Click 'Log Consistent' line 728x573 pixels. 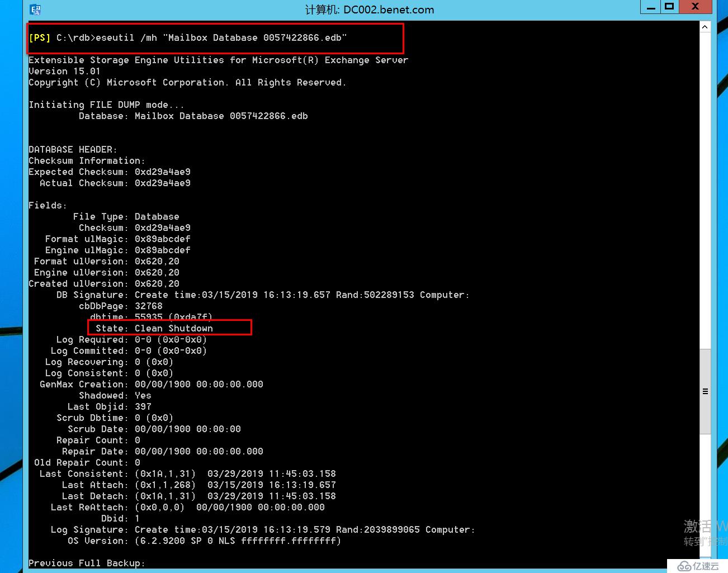109,373
